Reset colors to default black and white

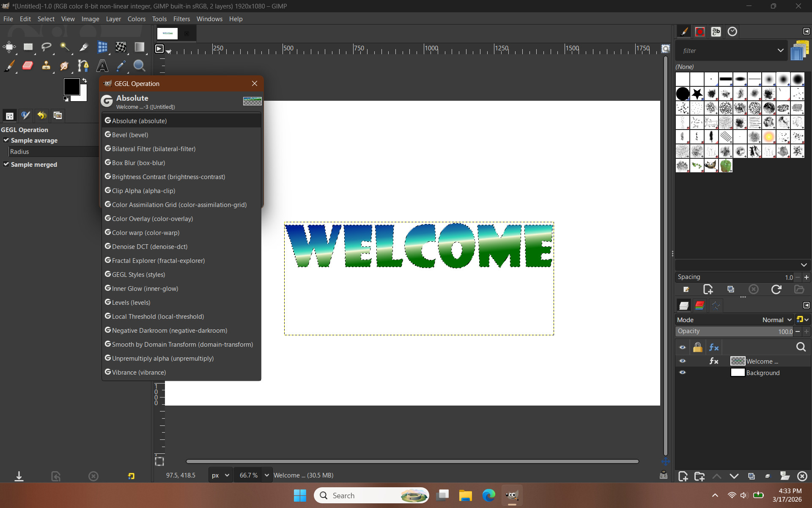(x=66, y=99)
